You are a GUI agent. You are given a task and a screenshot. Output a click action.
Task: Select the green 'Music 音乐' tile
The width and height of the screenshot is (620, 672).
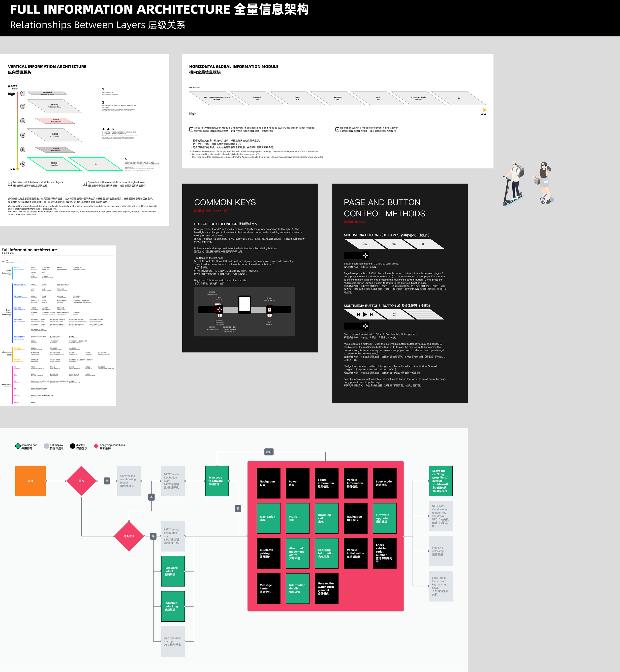298,518
